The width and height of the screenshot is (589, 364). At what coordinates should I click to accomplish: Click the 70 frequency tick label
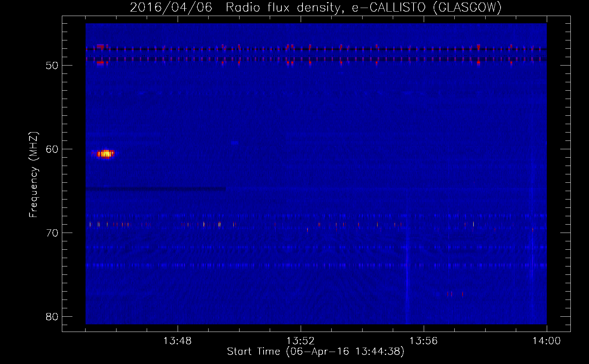[x=52, y=233]
